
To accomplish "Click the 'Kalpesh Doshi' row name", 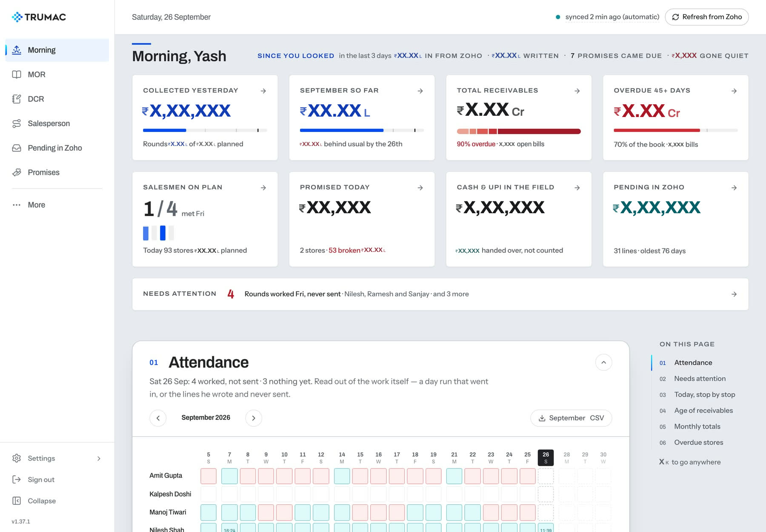I will [x=170, y=494].
